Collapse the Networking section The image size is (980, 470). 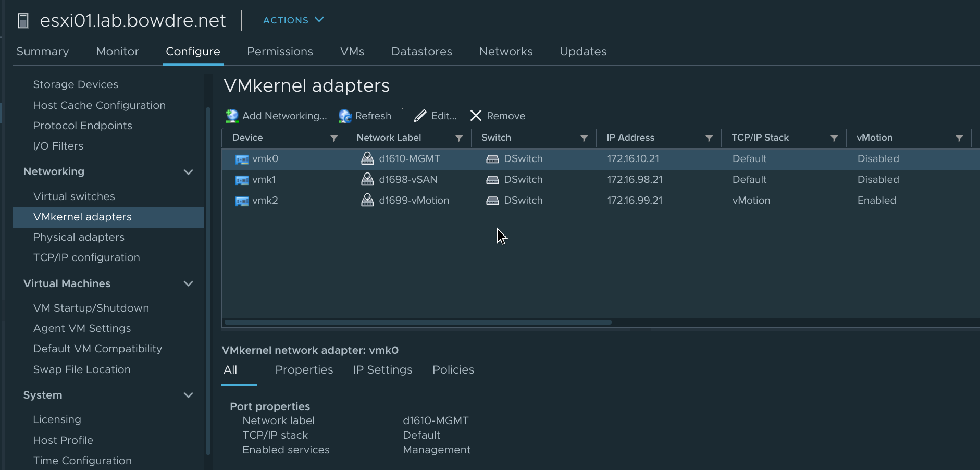(189, 172)
